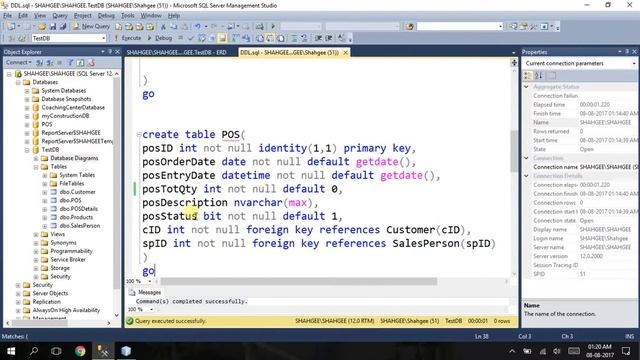This screenshot has height=360, width=640.
Task: Click the Comment out selected lines icon
Action: pos(293,38)
